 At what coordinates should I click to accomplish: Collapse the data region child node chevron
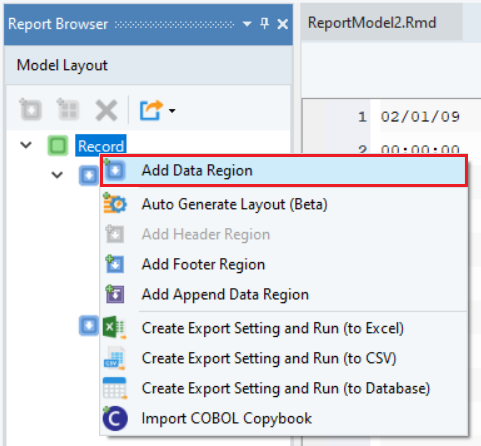[x=57, y=175]
